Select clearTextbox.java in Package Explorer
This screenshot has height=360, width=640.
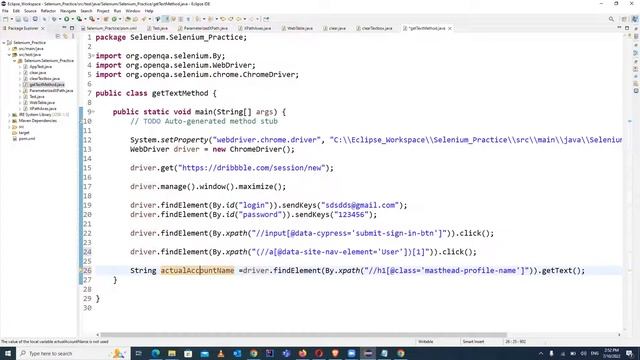click(44, 78)
